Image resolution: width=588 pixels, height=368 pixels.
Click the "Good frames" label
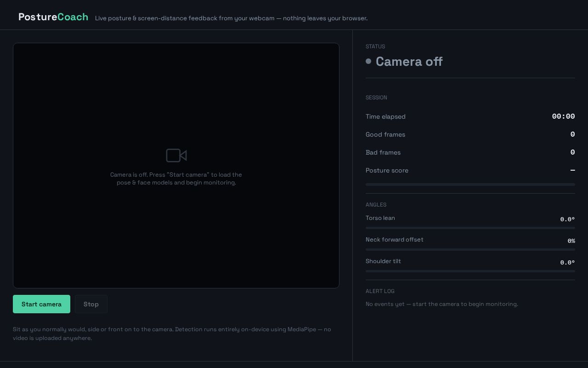click(385, 134)
